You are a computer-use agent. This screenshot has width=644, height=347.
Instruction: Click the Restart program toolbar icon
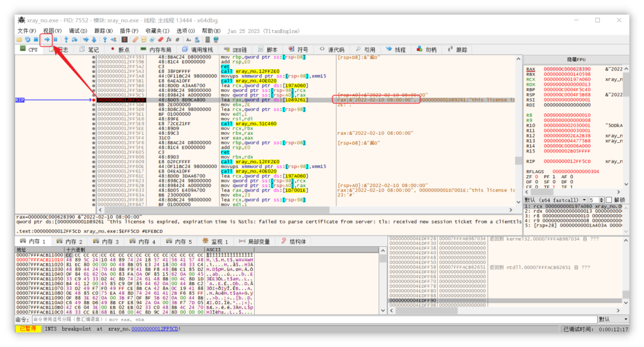coord(28,40)
